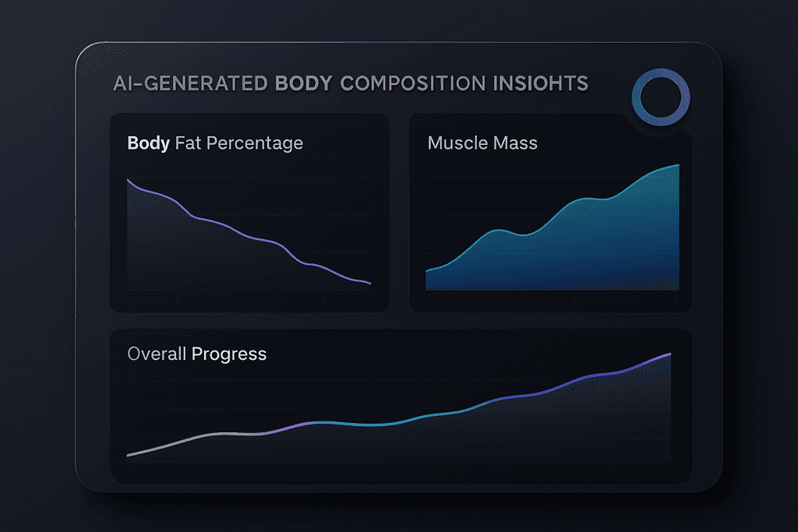Click the teal middle section of progress line
798x532 pixels.
tap(374, 425)
